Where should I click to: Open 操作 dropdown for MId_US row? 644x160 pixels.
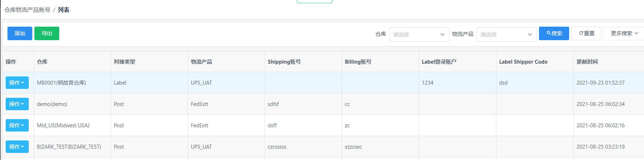click(17, 126)
